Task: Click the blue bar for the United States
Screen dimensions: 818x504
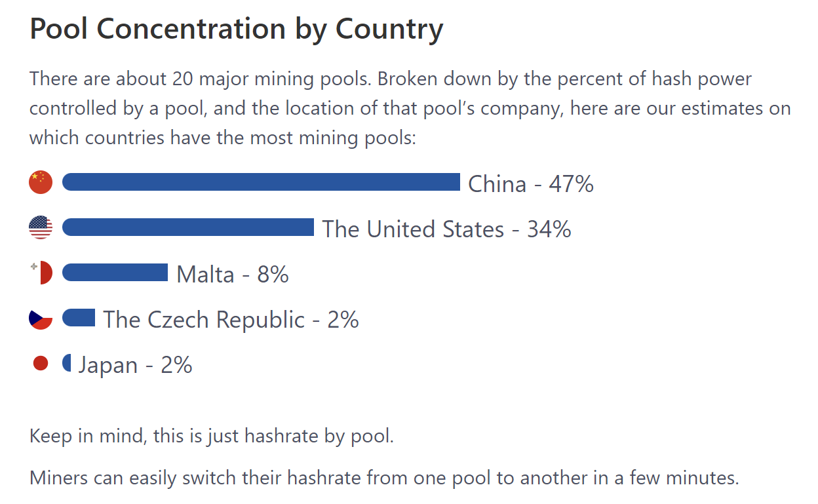Action: [x=188, y=227]
